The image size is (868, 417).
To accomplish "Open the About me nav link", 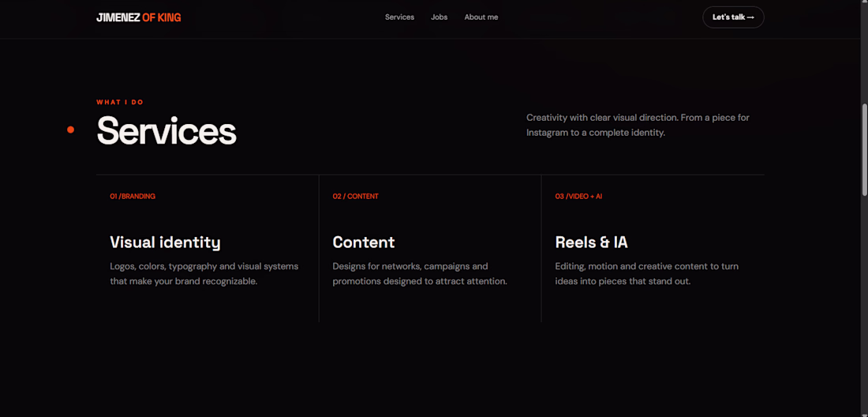I will pos(481,17).
